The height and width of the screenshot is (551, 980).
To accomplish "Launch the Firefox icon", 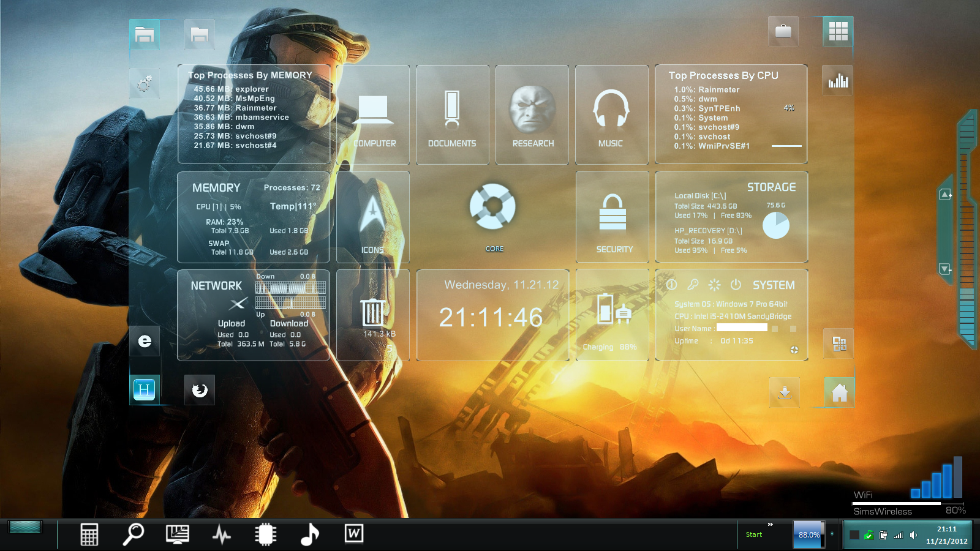I will coord(200,390).
